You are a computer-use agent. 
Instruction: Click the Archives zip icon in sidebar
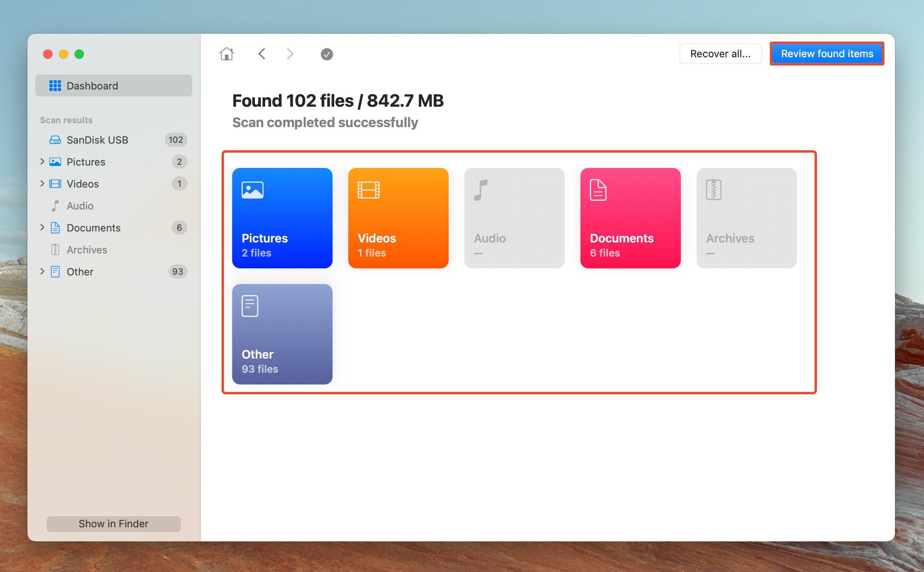tap(55, 250)
